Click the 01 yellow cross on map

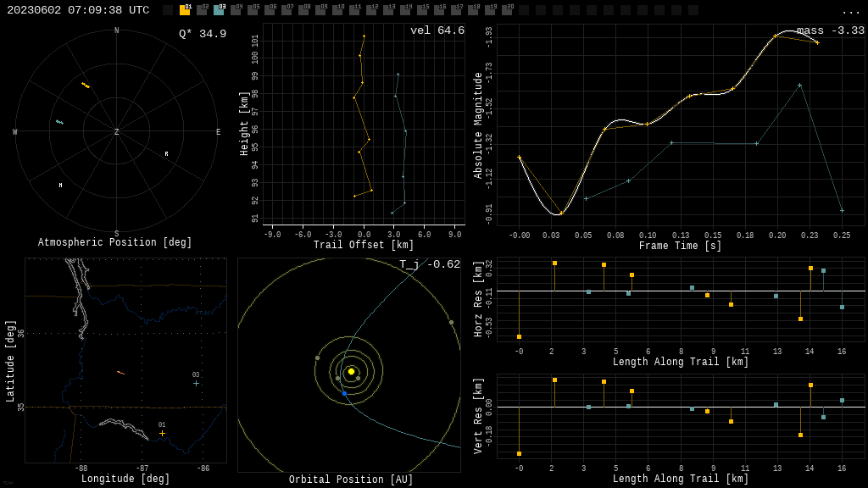(162, 433)
